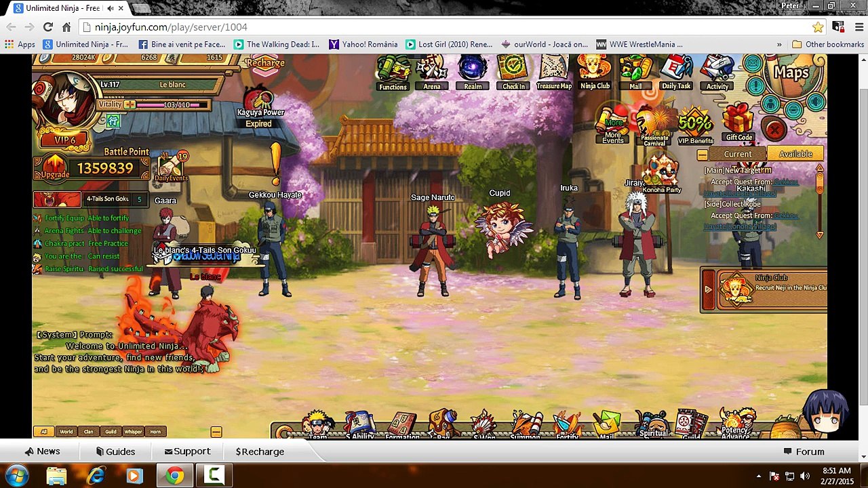Open the Functions menu icon
Viewport: 868px width, 488px height.
point(393,73)
